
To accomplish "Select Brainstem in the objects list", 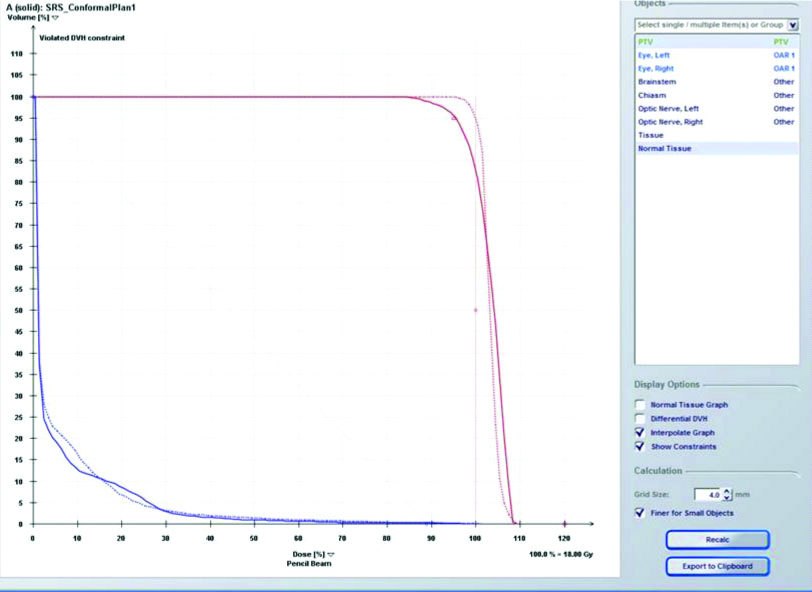I will pyautogui.click(x=656, y=82).
